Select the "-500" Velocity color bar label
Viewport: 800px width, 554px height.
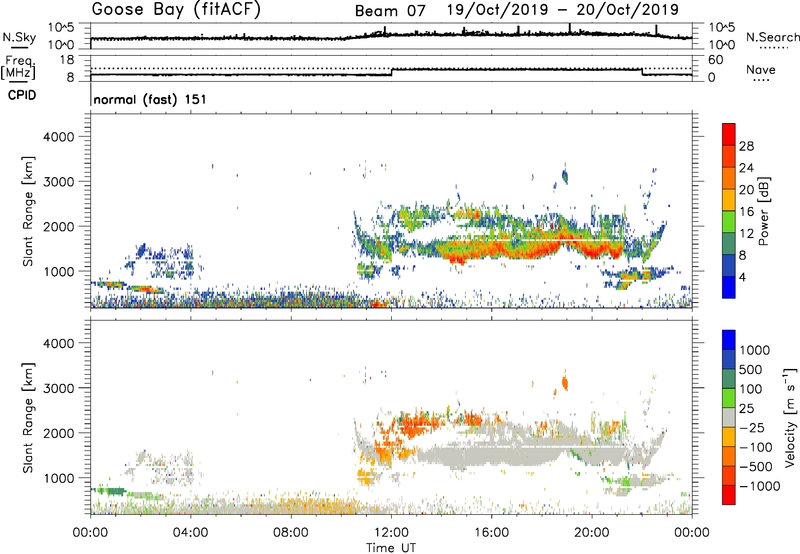[x=756, y=467]
